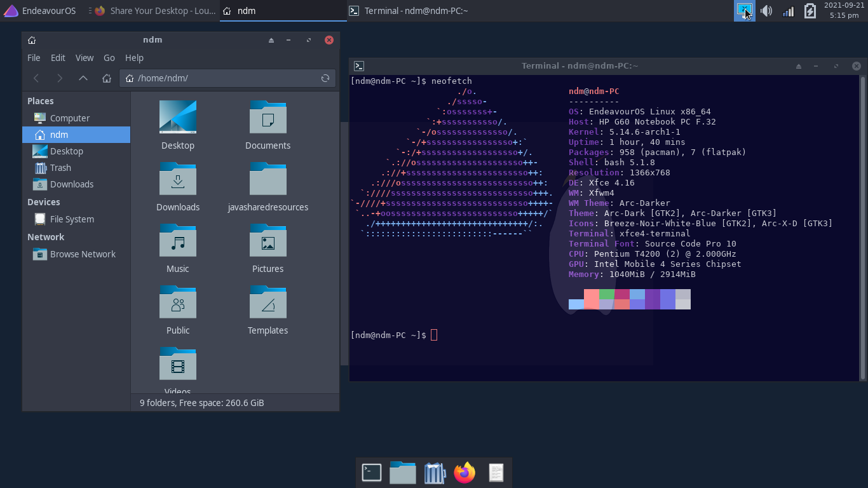Click the green neofetch color block
Viewport: 868px width, 488px height.
(607, 294)
